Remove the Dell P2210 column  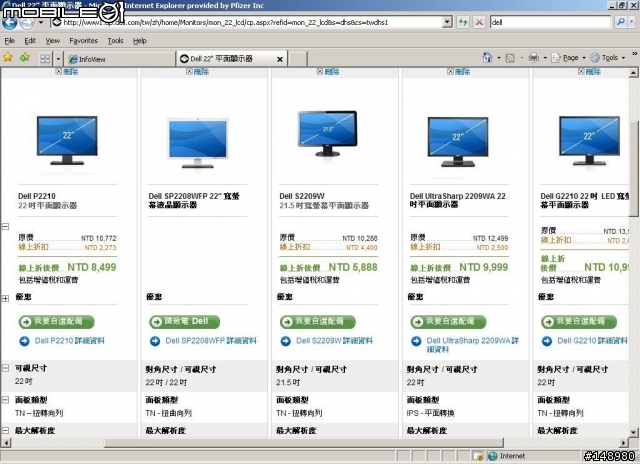67,72
